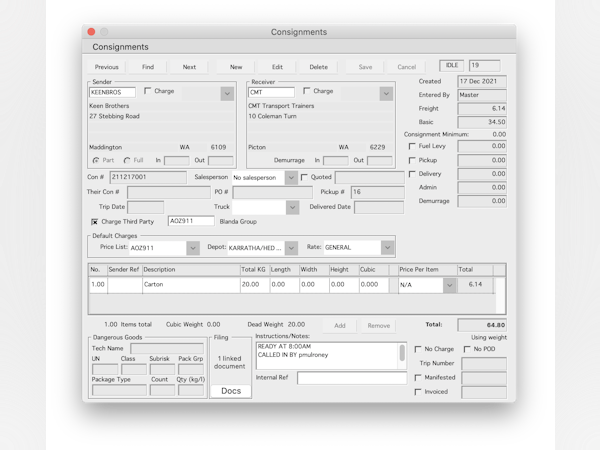Open the Docs filing button
600x450 pixels.
[231, 391]
